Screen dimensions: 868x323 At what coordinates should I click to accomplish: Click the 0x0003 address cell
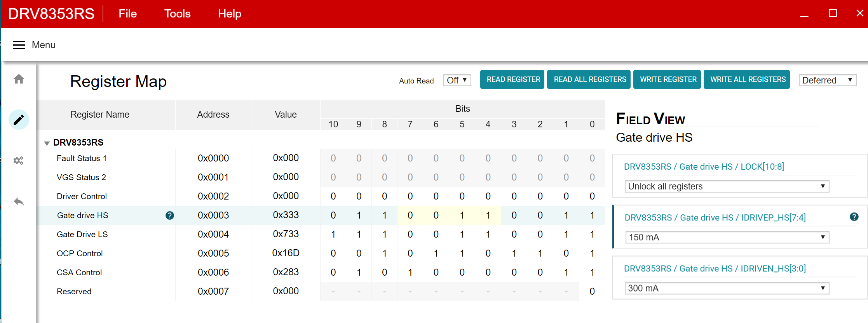(x=213, y=215)
